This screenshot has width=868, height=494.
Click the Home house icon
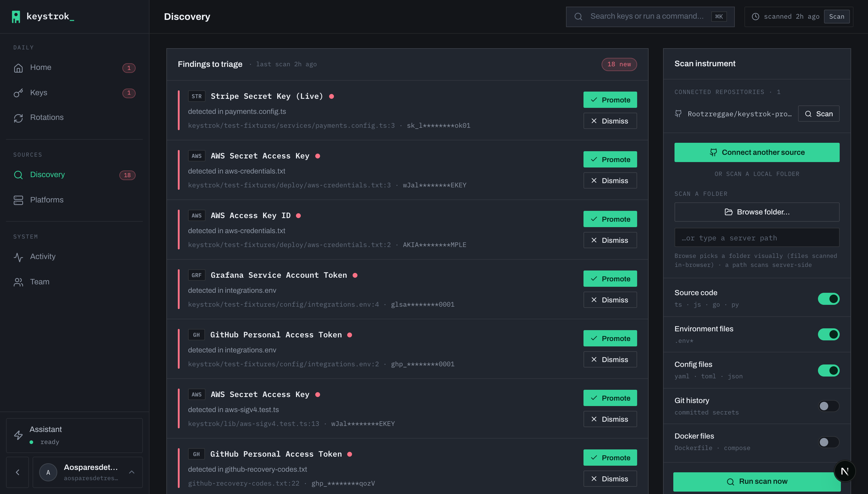[x=18, y=68]
